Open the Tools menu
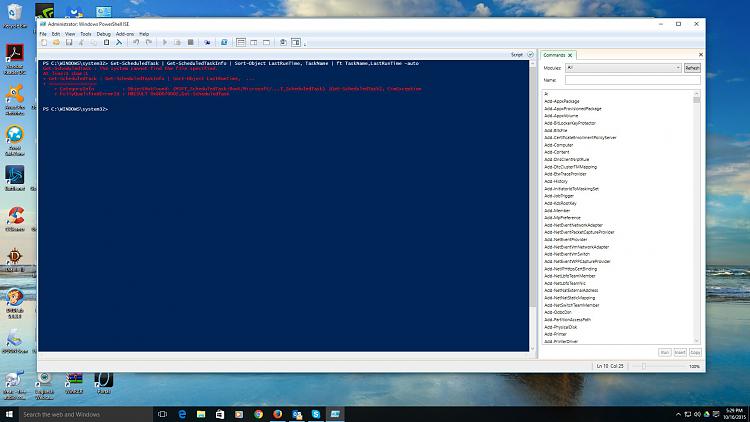Viewport: 750px width, 422px height. click(86, 34)
